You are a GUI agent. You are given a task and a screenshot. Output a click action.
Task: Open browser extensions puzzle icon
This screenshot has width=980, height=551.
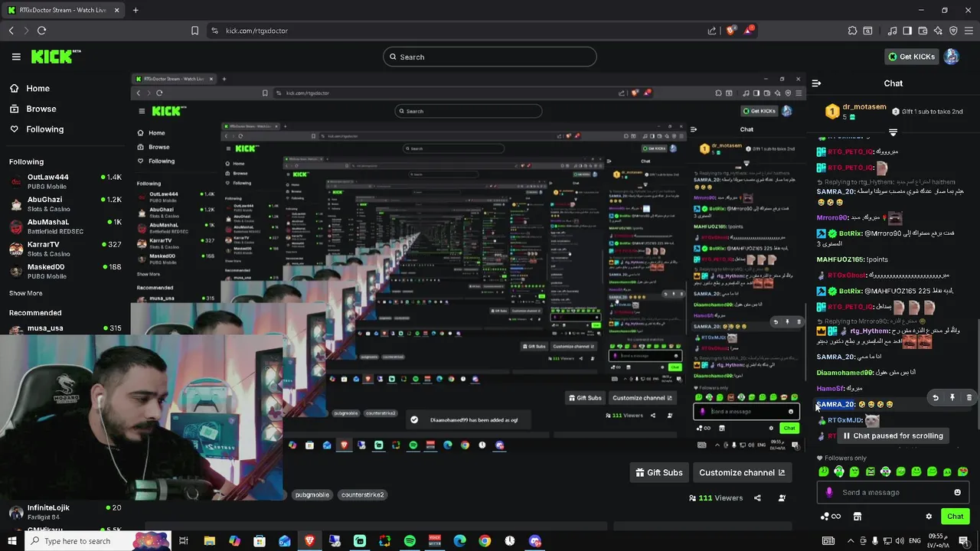point(852,31)
